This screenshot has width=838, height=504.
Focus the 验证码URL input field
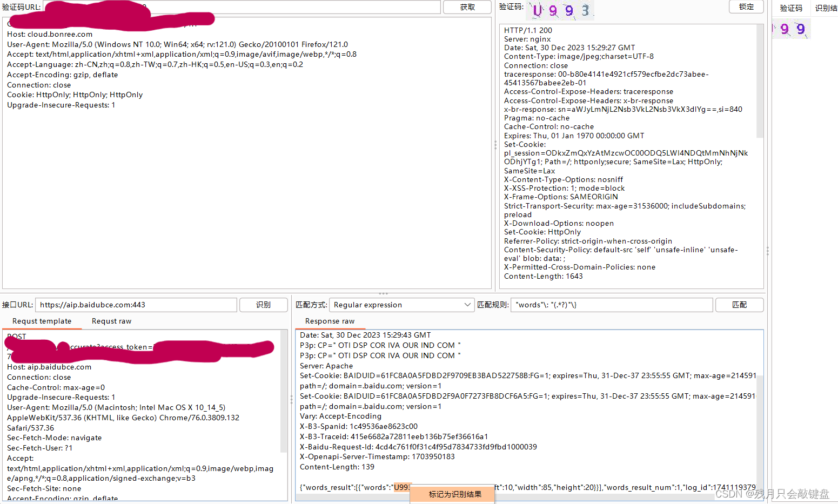[242, 7]
